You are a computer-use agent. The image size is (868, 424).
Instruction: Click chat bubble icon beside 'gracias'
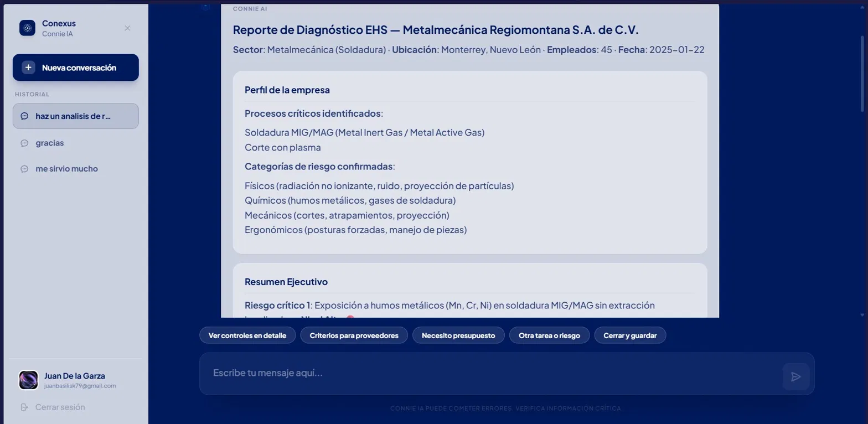(24, 143)
